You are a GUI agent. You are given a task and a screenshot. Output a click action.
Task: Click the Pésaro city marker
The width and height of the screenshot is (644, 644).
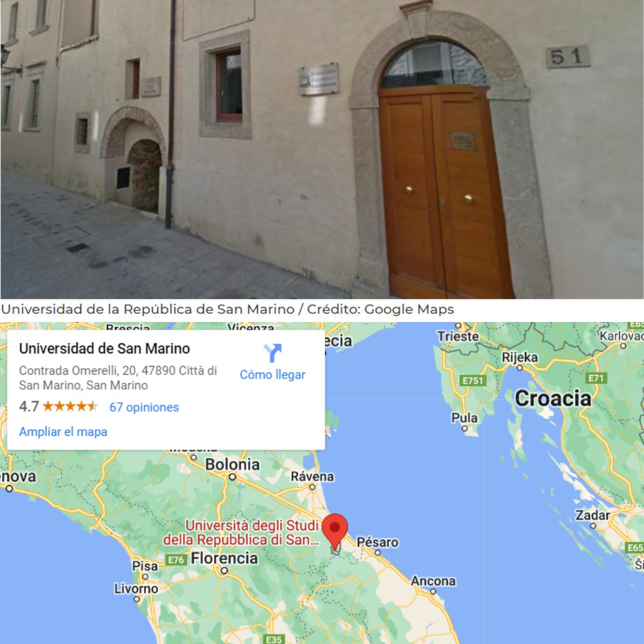tap(377, 552)
